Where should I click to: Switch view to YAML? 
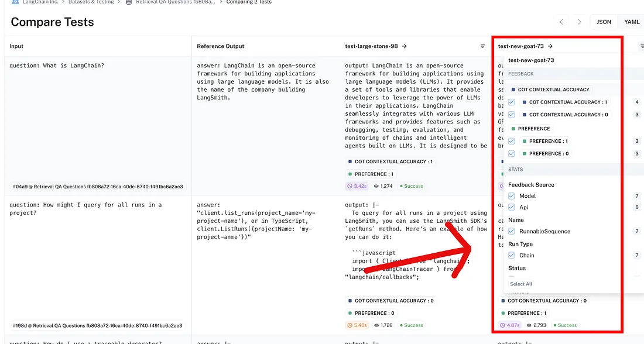click(x=632, y=22)
